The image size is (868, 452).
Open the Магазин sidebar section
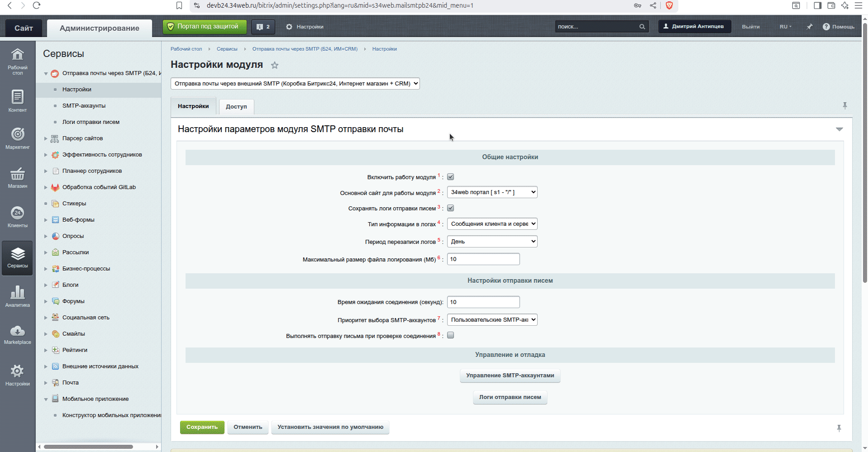pyautogui.click(x=17, y=177)
